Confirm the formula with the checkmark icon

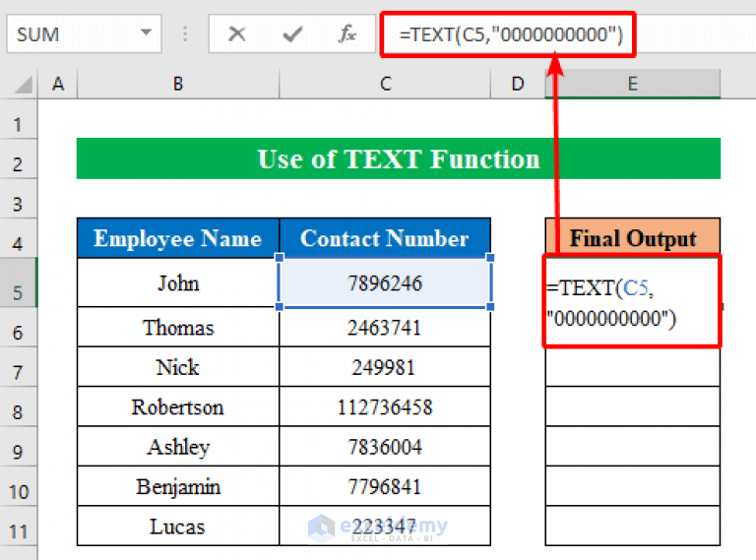tap(292, 34)
